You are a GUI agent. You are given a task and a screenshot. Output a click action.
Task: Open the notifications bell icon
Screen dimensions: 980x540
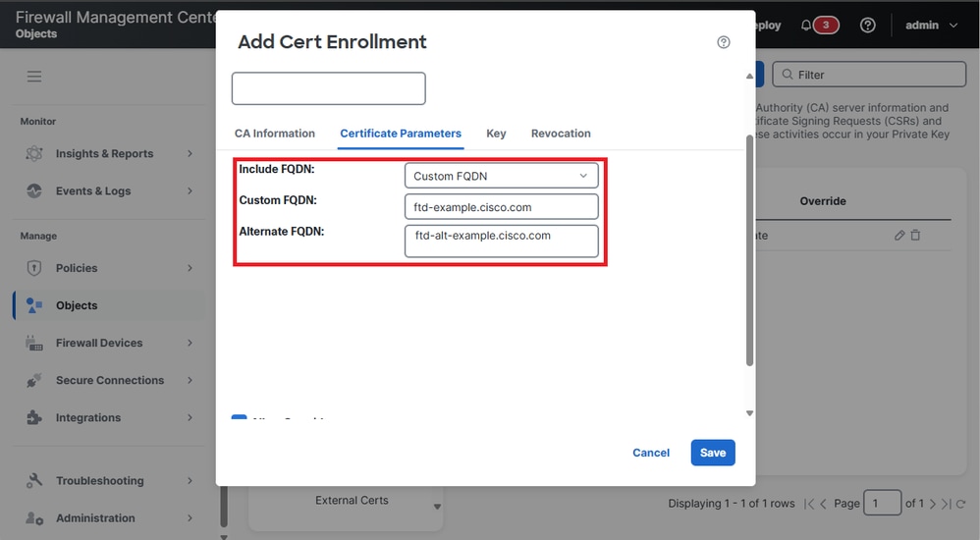(x=807, y=26)
